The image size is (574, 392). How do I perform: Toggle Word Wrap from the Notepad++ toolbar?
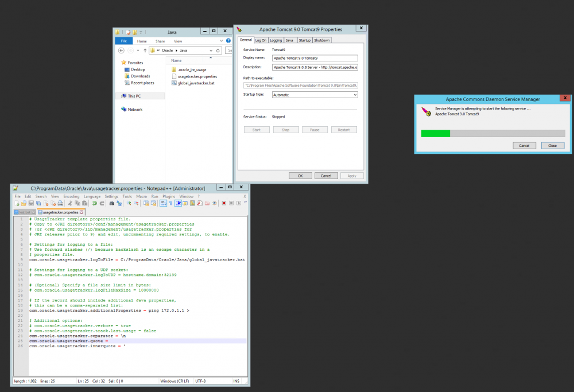[x=162, y=203]
